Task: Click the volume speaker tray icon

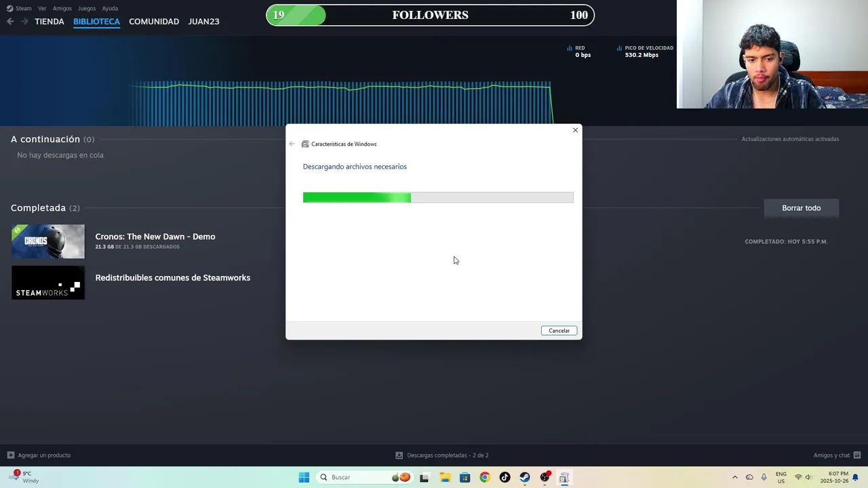Action: (808, 477)
